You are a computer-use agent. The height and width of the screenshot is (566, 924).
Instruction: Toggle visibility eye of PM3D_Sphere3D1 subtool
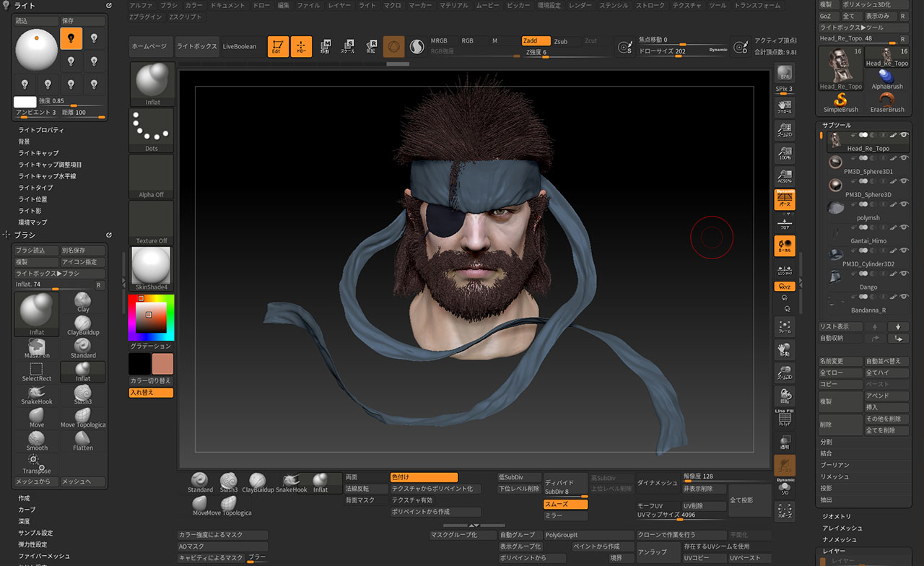[x=904, y=158]
